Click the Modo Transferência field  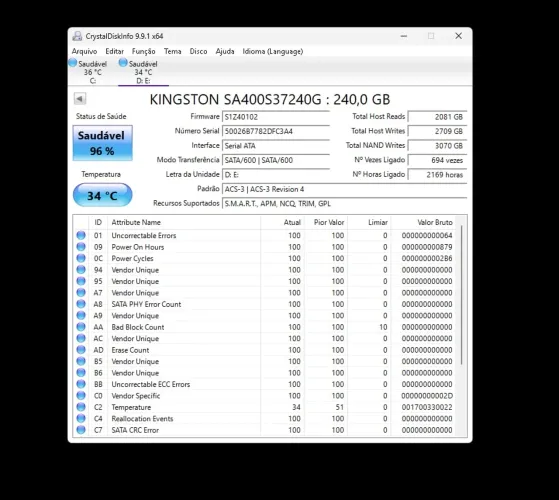coord(276,160)
